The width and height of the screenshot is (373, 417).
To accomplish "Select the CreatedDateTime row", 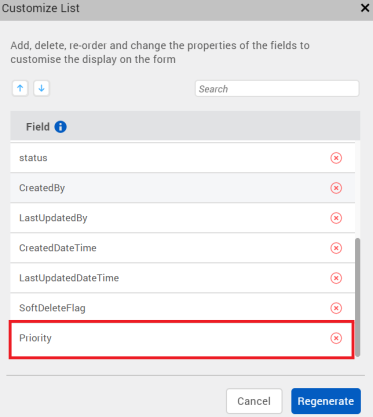I will point(182,248).
